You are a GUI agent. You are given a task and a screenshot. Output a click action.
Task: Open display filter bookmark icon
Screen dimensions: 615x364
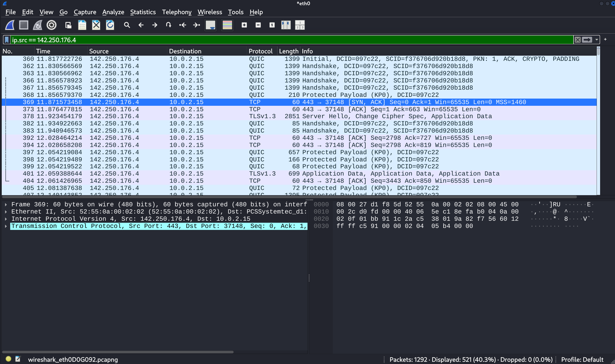coord(7,40)
